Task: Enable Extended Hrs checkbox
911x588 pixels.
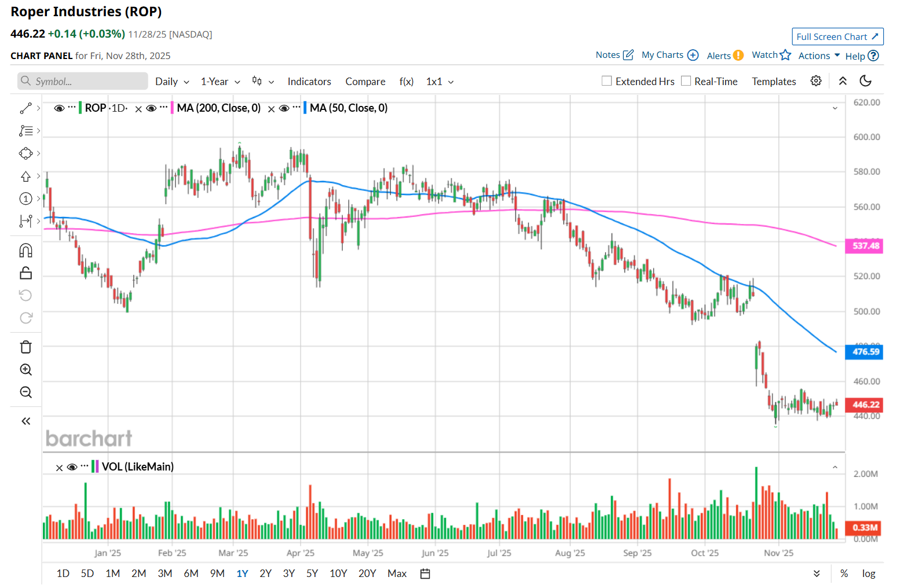Action: [x=606, y=81]
